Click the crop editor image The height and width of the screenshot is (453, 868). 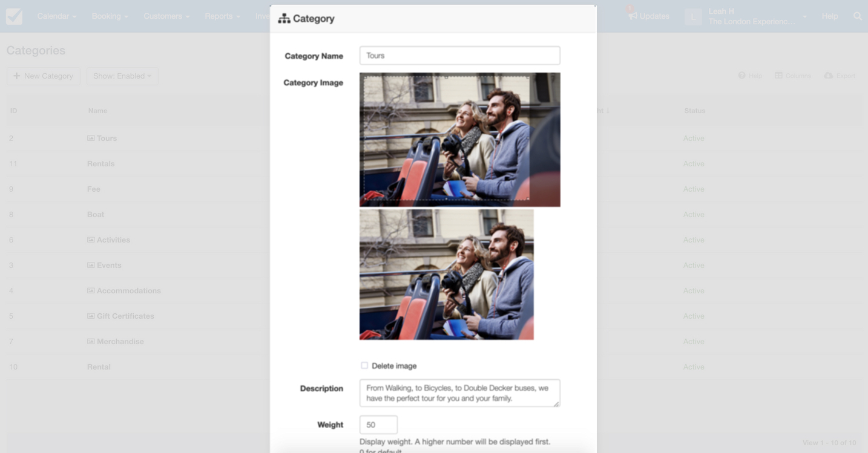459,140
